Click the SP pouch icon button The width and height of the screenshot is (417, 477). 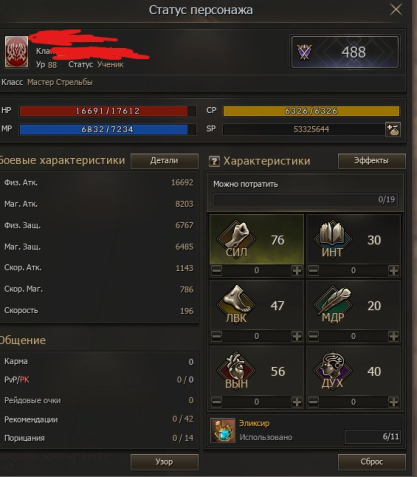point(393,129)
